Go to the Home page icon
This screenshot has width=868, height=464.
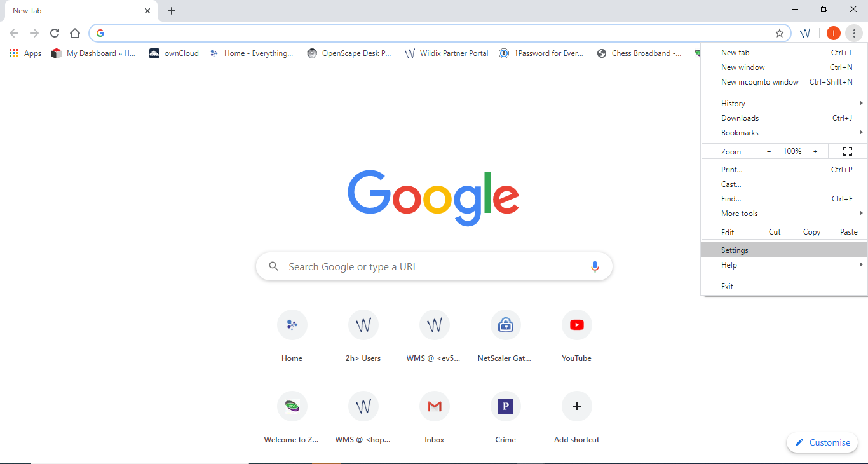pos(75,33)
